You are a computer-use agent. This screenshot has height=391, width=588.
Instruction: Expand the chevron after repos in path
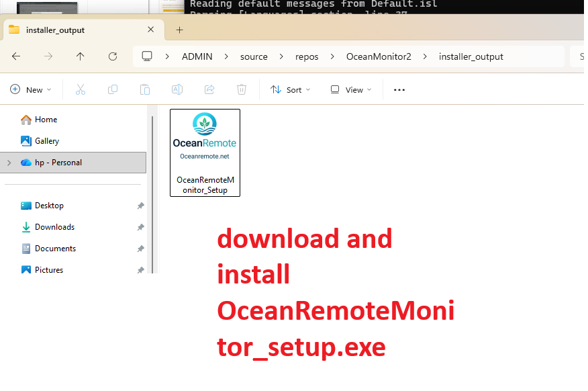[x=332, y=56]
